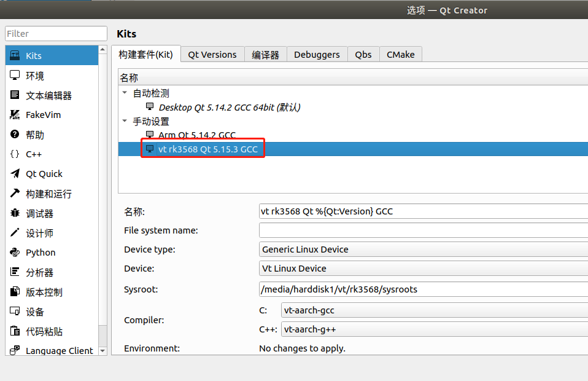Click the Kits sidebar icon

(15, 56)
